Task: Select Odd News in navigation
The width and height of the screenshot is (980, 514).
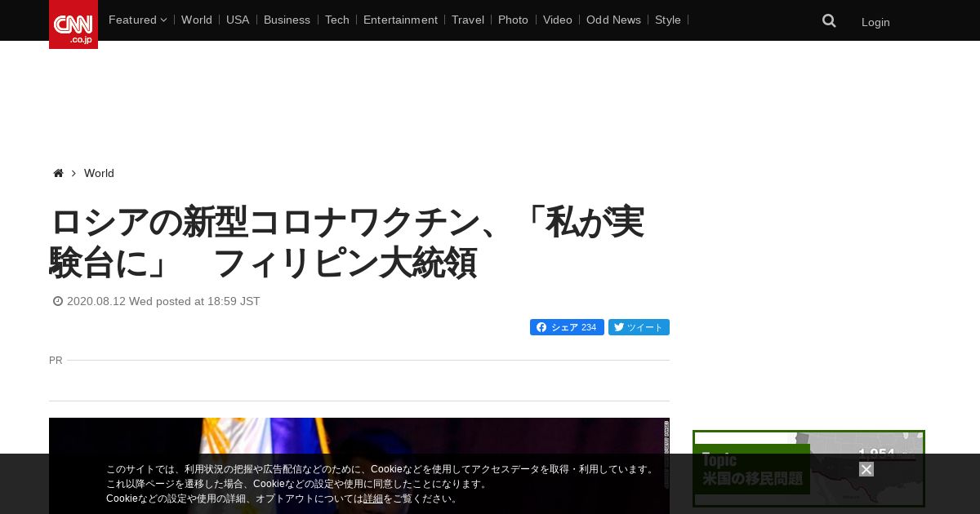Action: (x=613, y=20)
